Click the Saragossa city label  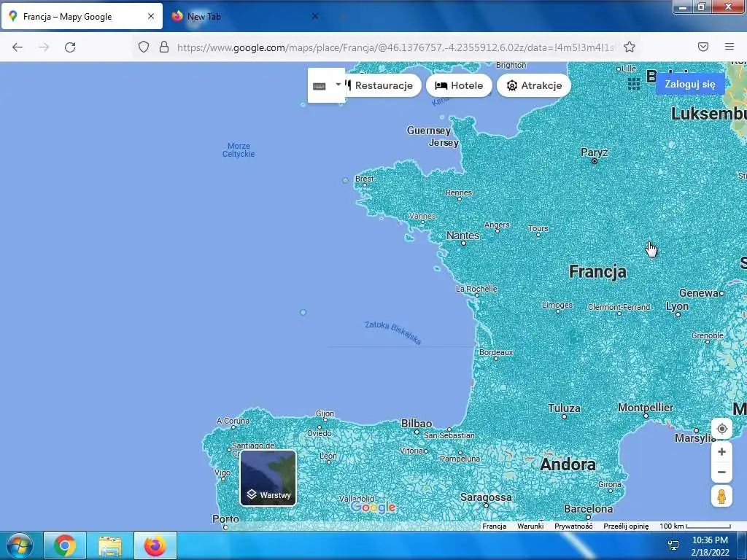[x=486, y=497]
